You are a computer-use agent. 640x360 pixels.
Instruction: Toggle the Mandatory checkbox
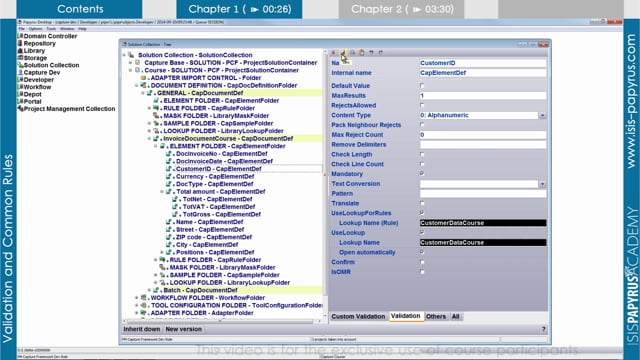pos(422,173)
